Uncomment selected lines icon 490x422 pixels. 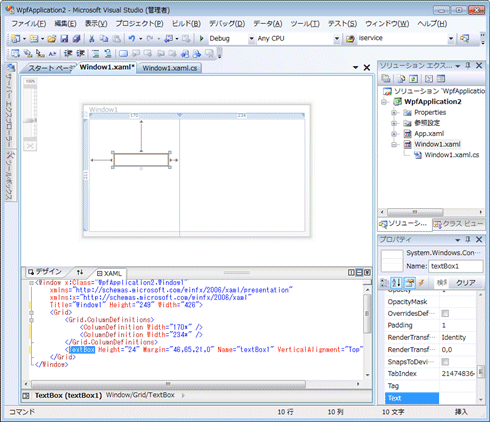(108, 53)
